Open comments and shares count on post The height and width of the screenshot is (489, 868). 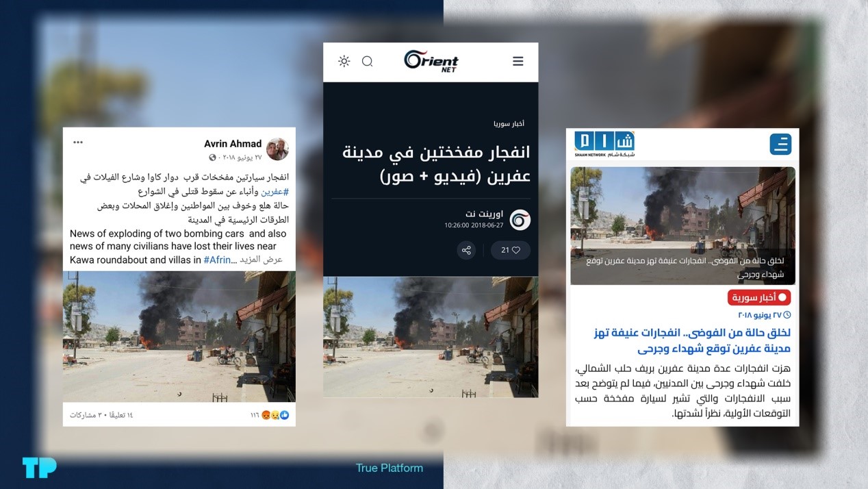click(101, 415)
